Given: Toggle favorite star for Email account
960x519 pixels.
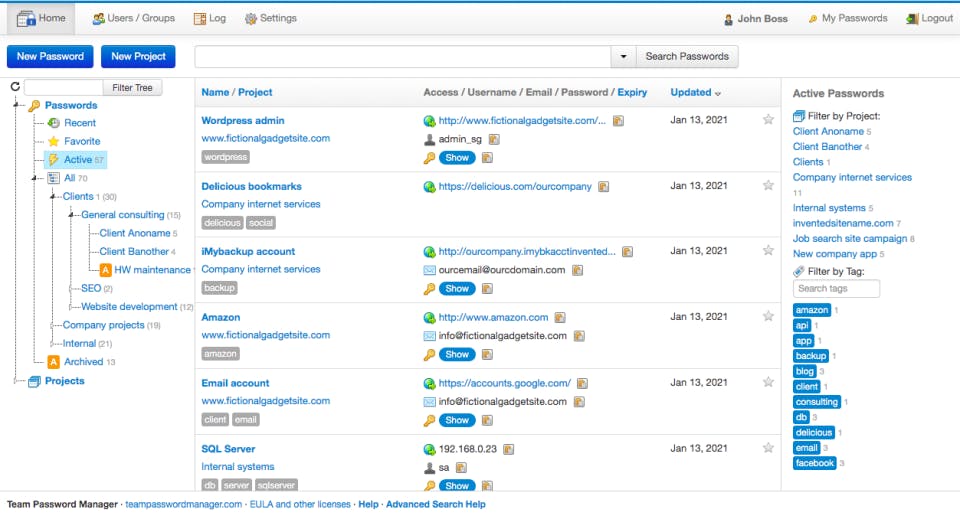Looking at the screenshot, I should click(x=768, y=382).
